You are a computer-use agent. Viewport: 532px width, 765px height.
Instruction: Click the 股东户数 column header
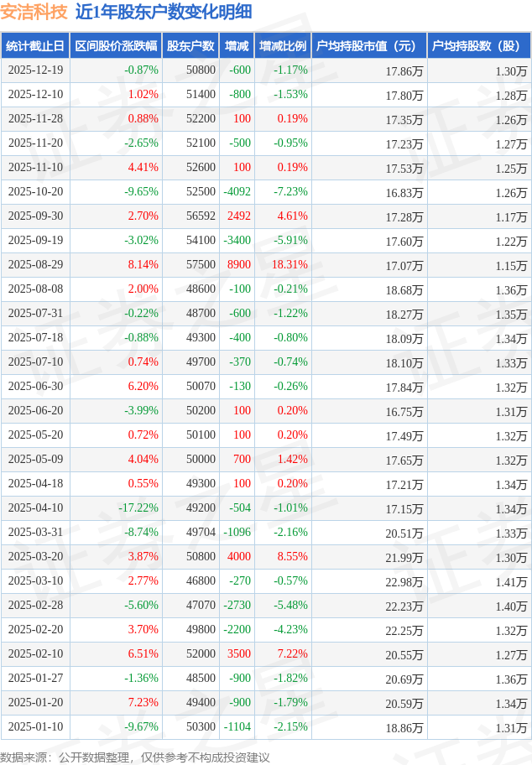point(190,46)
